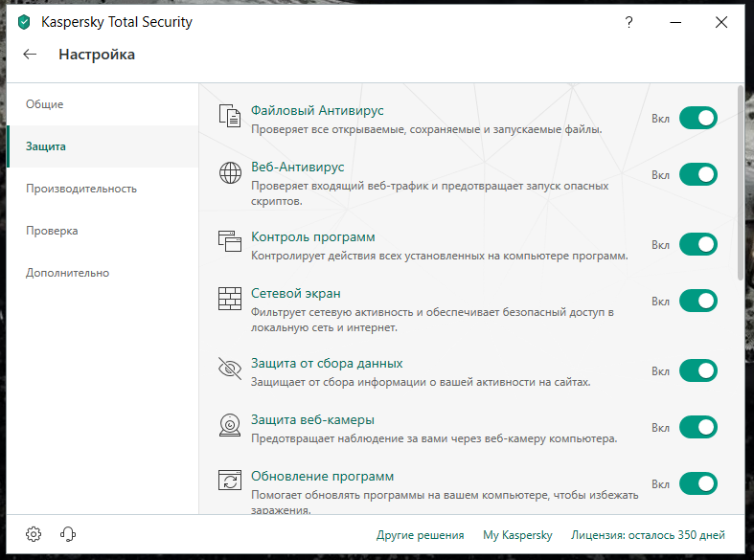754x560 pixels.
Task: Click the Контроль программ window icon
Action: coord(230,243)
